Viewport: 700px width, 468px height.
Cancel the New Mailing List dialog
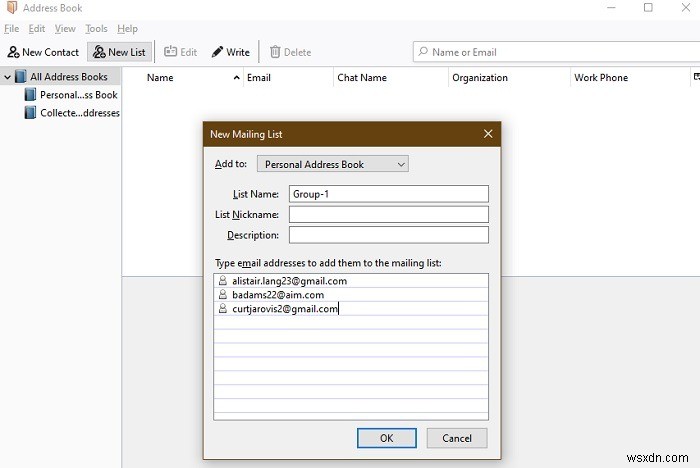pyautogui.click(x=457, y=438)
